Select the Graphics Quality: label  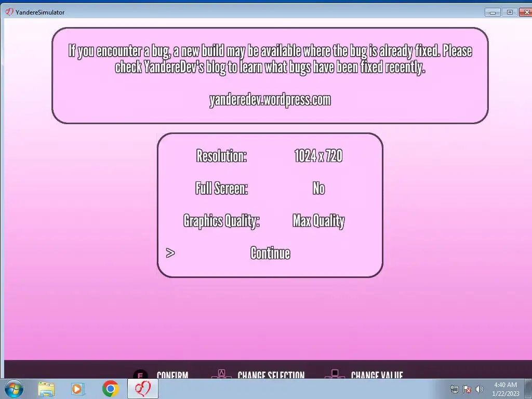tap(221, 221)
